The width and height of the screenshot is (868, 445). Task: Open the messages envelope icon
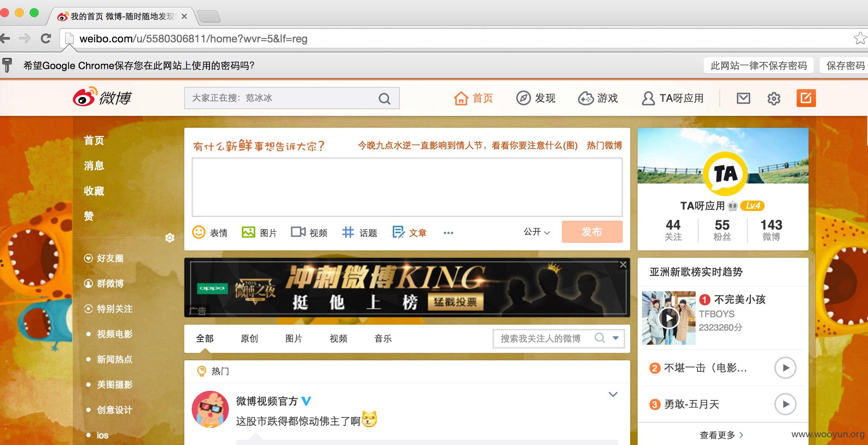[743, 98]
